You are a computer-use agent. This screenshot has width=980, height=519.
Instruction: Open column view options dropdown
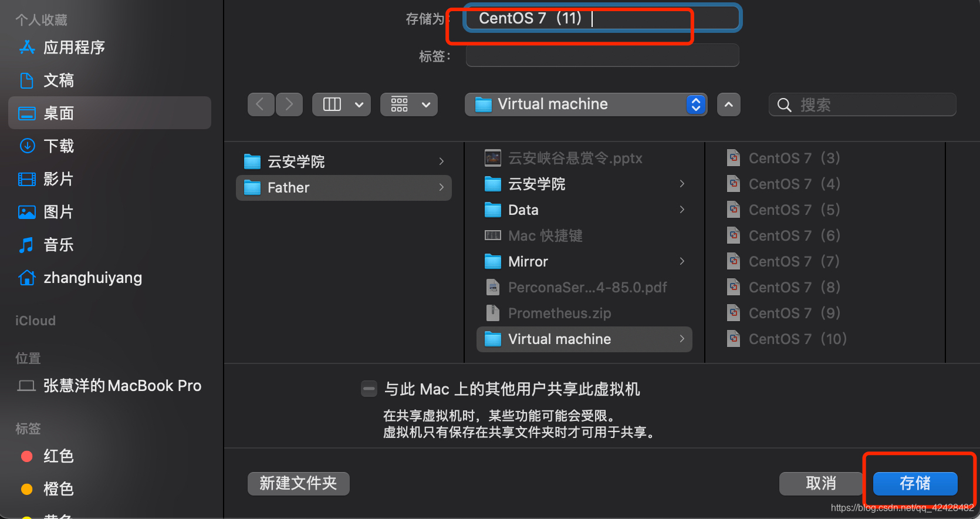click(x=342, y=105)
